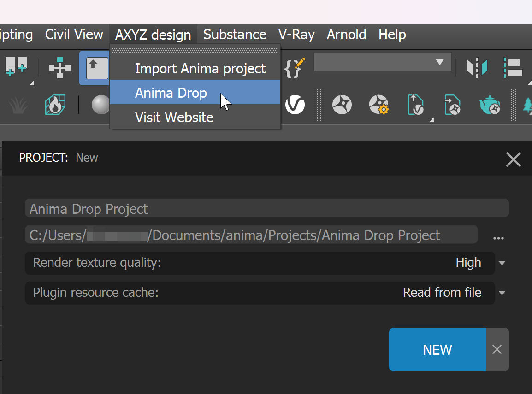532x394 pixels.
Task: Open the empty selection set dropdown
Action: tap(382, 62)
